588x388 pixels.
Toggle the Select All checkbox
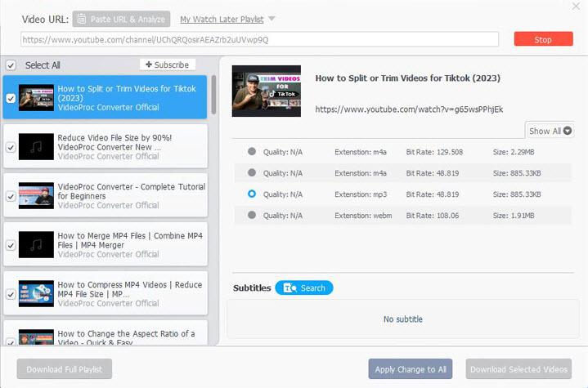coord(11,65)
